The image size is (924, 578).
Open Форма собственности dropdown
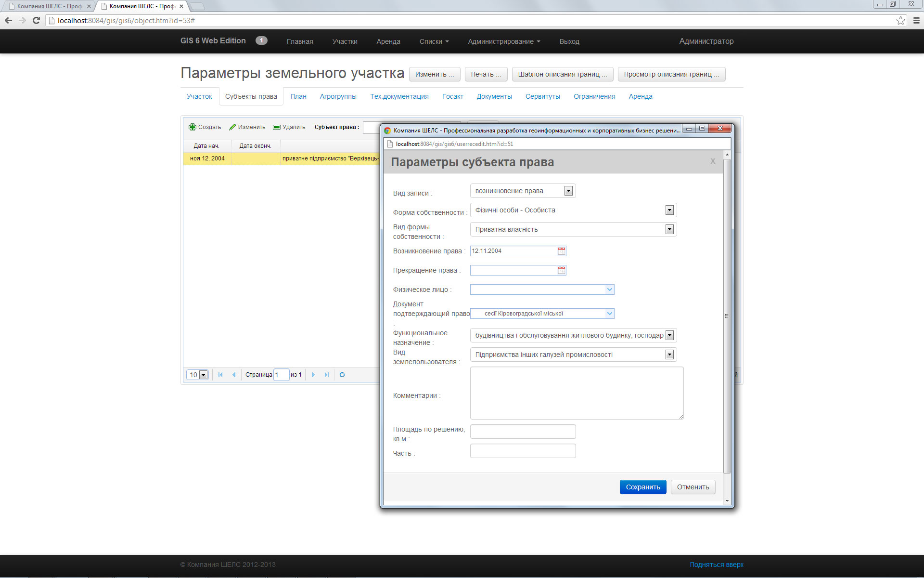669,210
